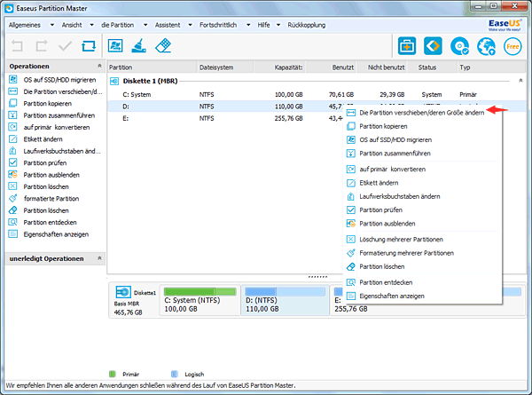
Task: Open the Ansicht menu dropdown arrow
Action: coord(91,25)
